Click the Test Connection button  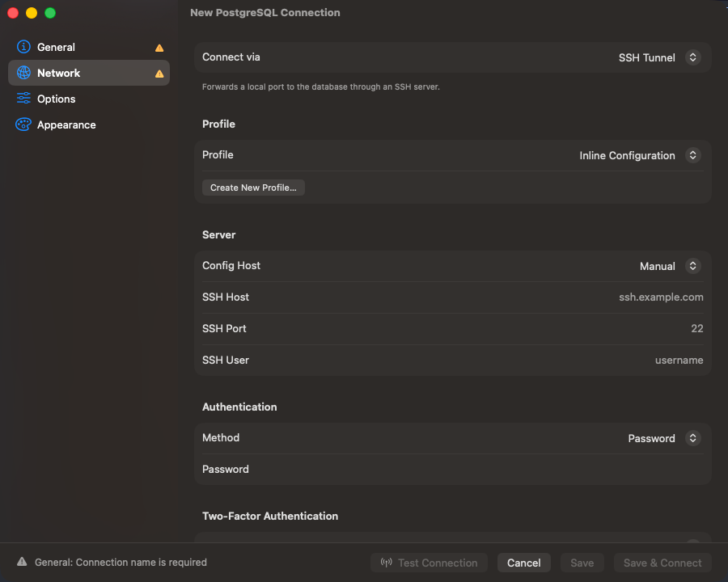pyautogui.click(x=429, y=563)
